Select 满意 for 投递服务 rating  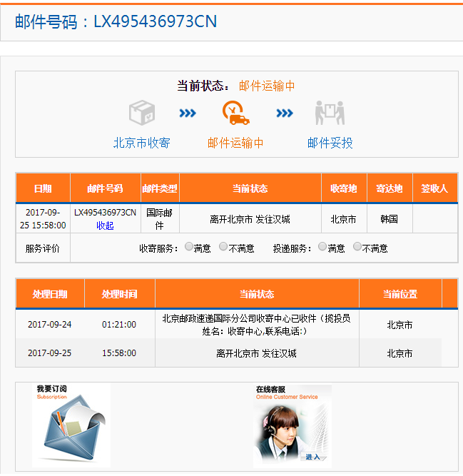322,247
